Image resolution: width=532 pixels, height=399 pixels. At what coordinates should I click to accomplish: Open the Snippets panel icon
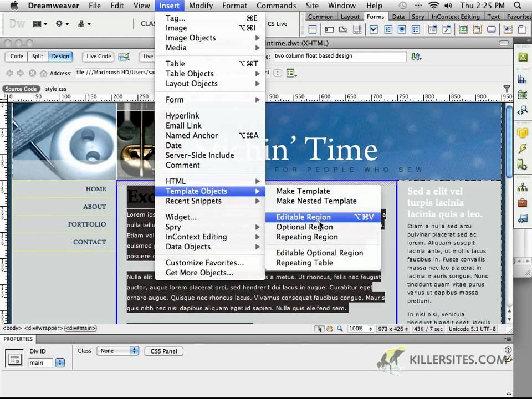(523, 218)
